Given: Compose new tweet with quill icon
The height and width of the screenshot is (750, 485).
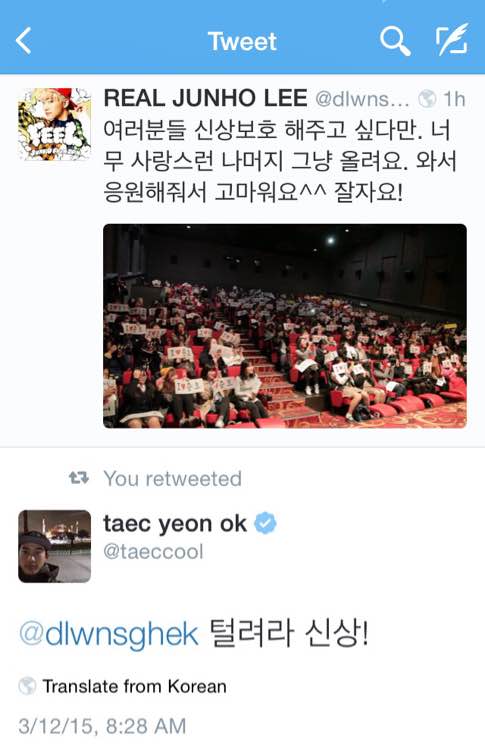Looking at the screenshot, I should click(452, 40).
